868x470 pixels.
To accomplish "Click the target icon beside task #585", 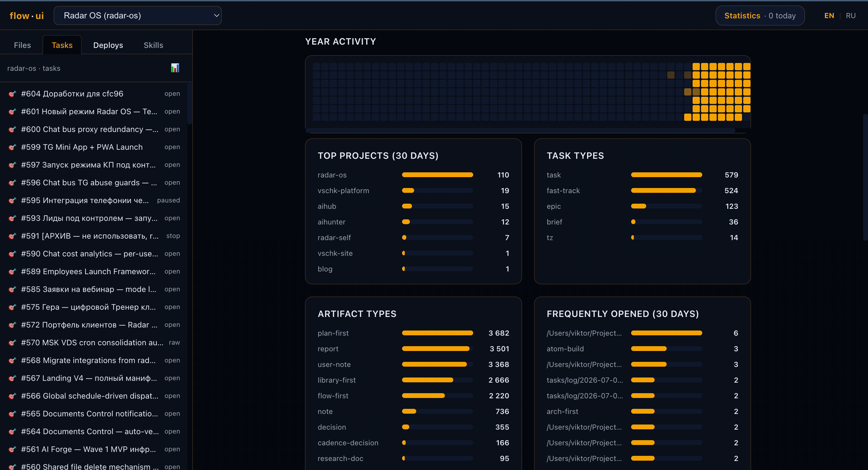I will pyautogui.click(x=12, y=290).
